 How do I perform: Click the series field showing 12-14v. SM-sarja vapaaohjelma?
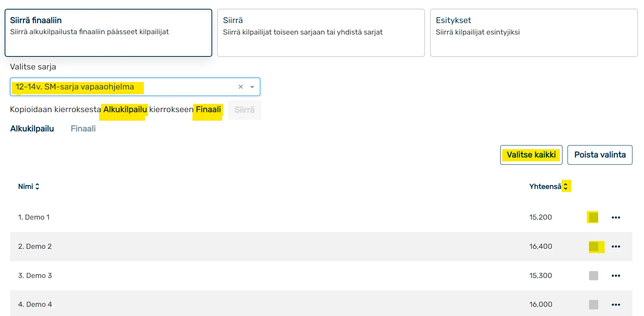(135, 87)
